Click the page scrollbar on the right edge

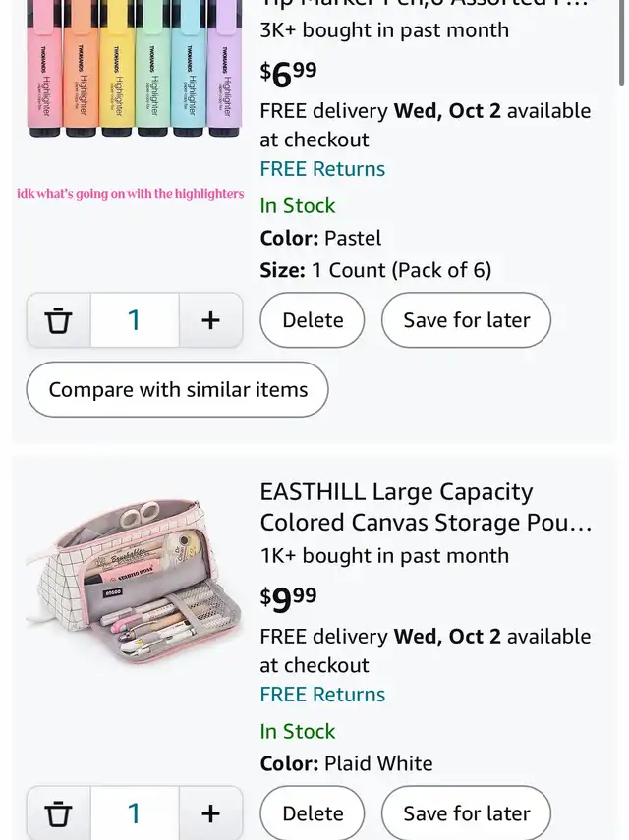621,43
